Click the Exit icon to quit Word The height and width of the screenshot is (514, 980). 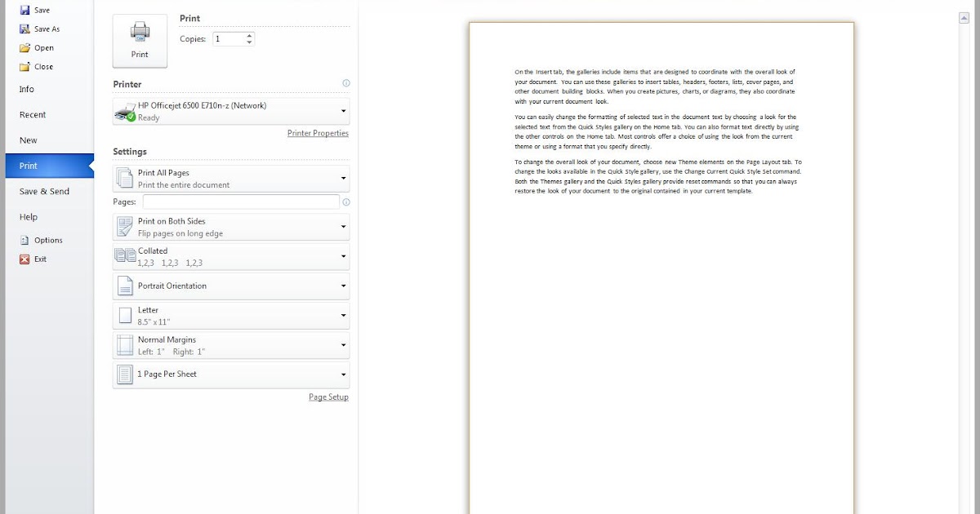click(x=24, y=259)
